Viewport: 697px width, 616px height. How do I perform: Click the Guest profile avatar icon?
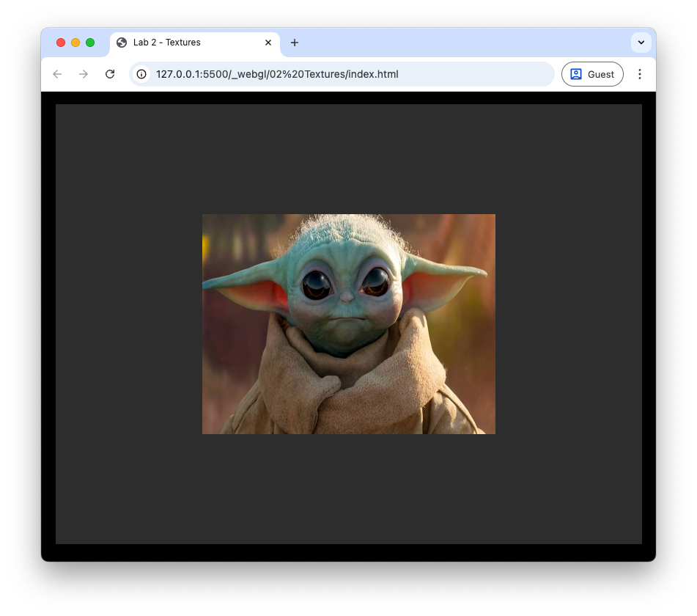pyautogui.click(x=576, y=74)
